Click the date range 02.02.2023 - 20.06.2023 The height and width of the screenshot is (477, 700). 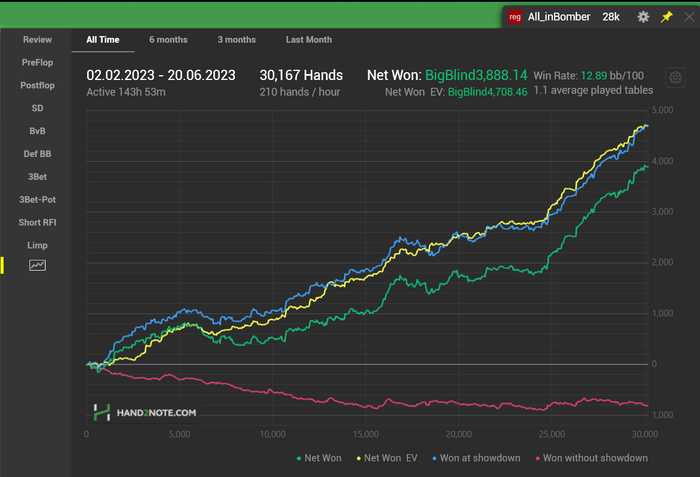(x=161, y=75)
